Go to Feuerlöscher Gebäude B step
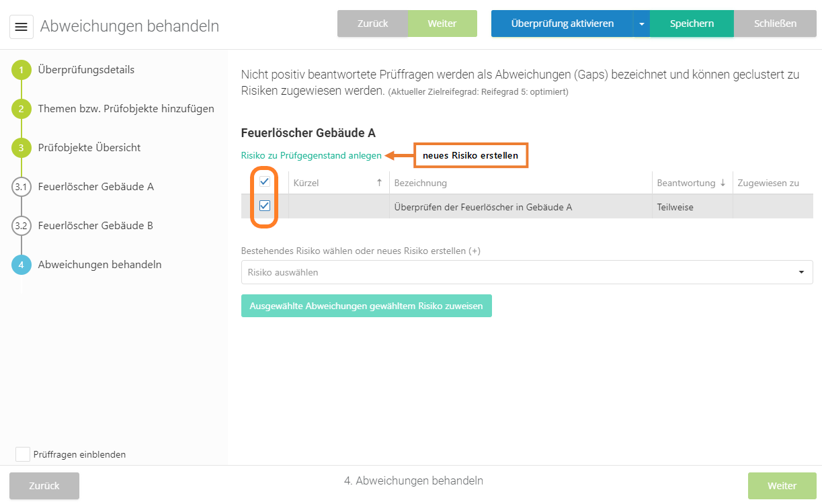822x504 pixels. coord(95,226)
